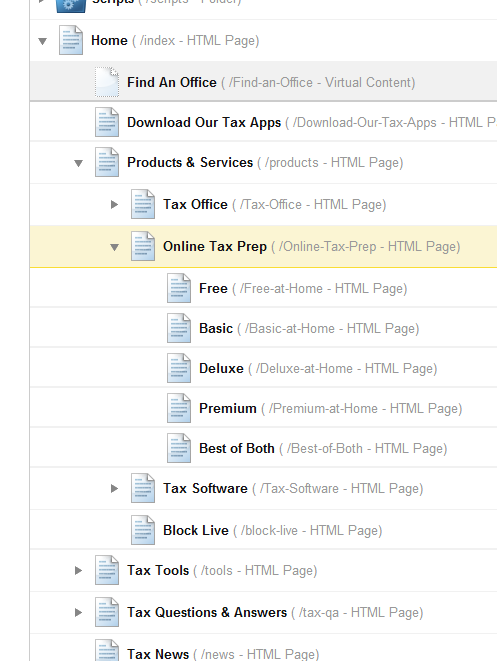497x661 pixels.
Task: Click the '/tax-qa - HTML Page' text
Action: 357,613
